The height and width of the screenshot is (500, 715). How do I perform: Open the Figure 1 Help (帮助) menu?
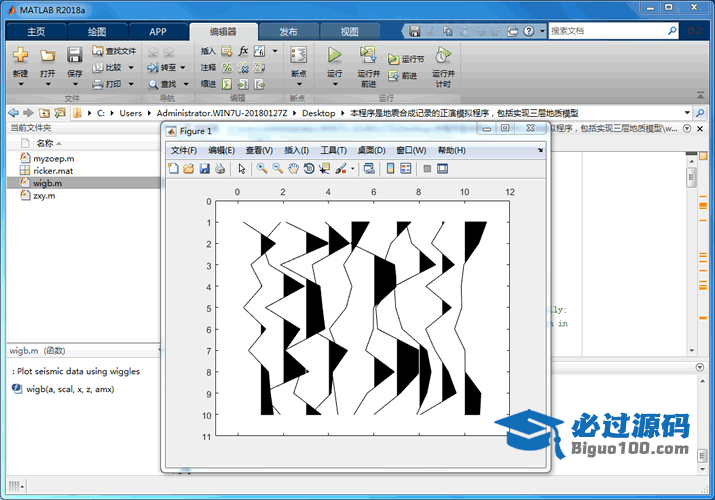[451, 150]
